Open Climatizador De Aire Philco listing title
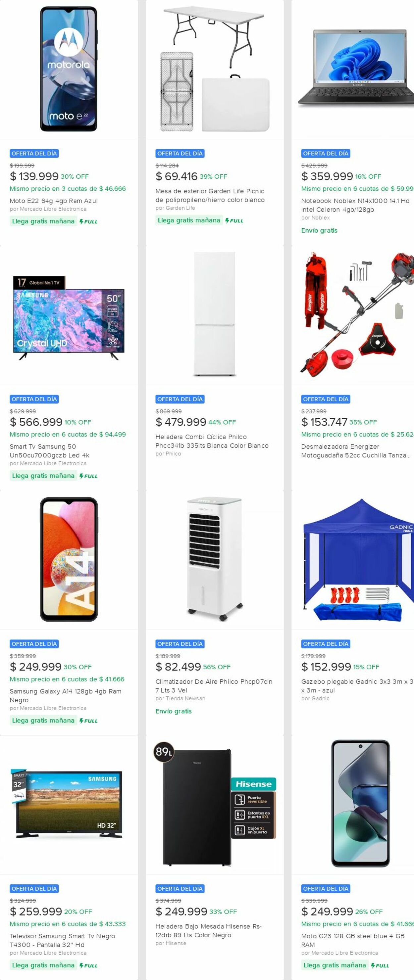This screenshot has height=980, width=414. click(x=214, y=686)
